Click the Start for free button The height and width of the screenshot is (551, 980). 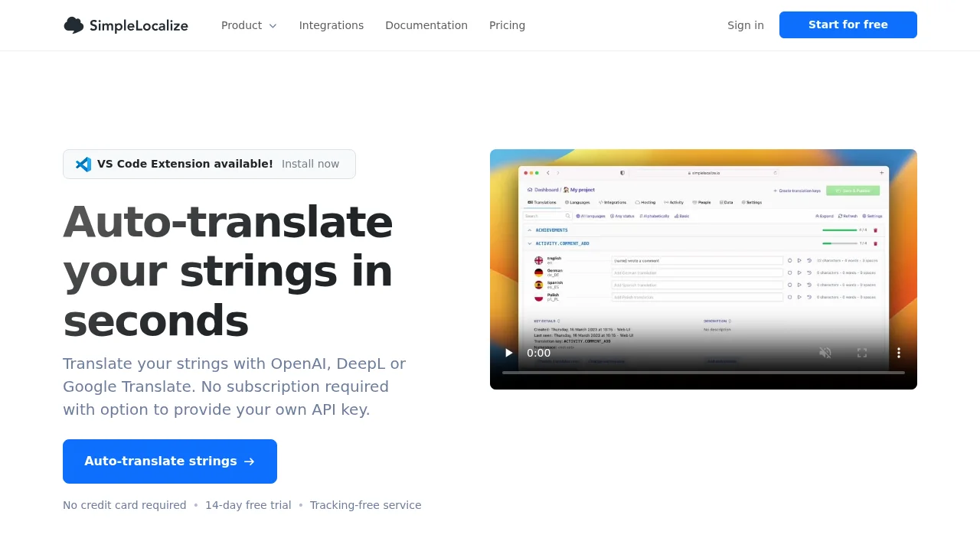pos(848,24)
